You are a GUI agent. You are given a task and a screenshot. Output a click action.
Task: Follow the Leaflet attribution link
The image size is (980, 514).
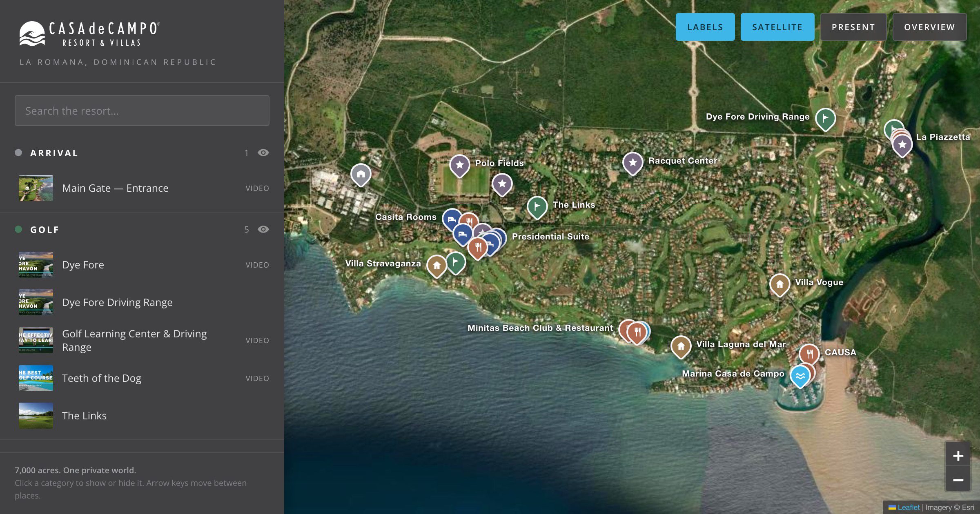click(909, 507)
